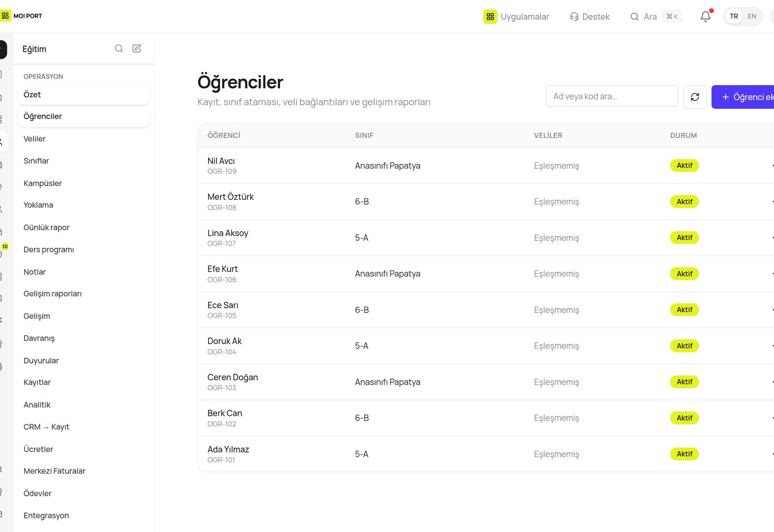The height and width of the screenshot is (532, 774).
Task: Open CRM → Kayıt item
Action: click(84, 427)
